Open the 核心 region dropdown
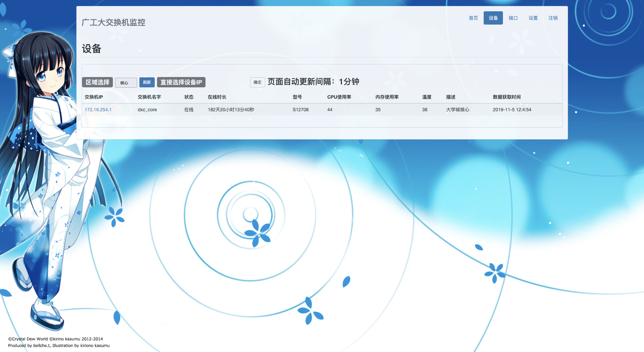 [x=126, y=83]
